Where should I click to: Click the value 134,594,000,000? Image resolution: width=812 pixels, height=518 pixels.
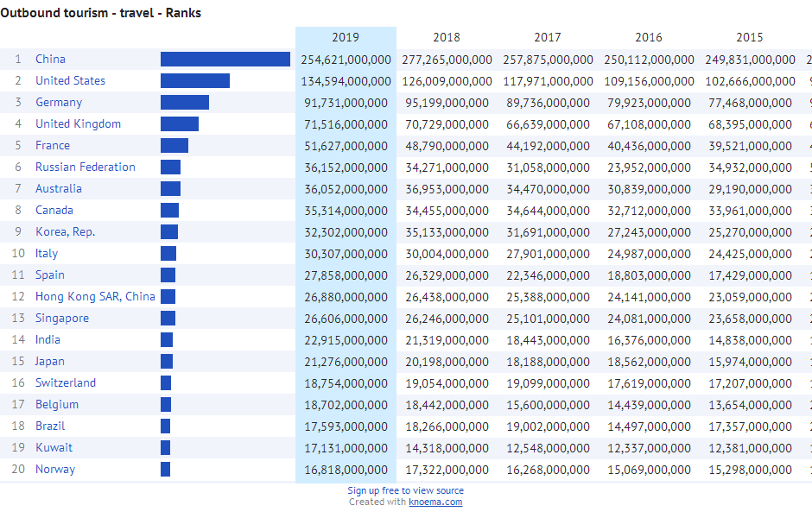pos(346,82)
